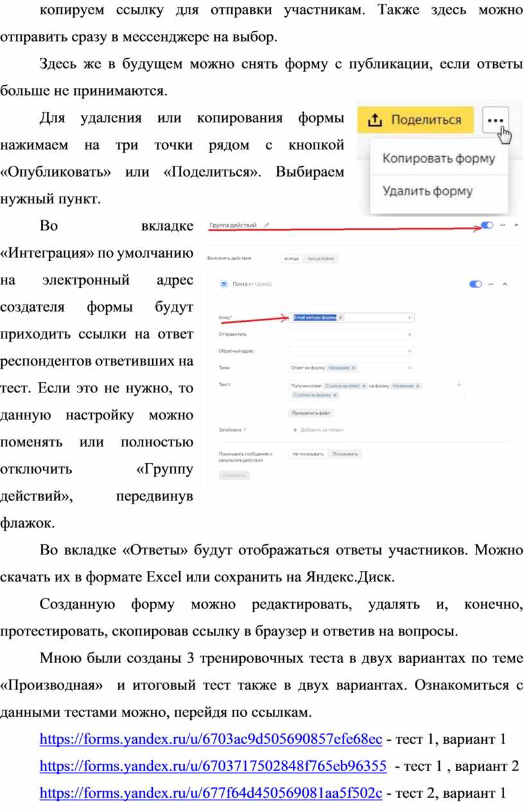
Task: Click the Выполнять действия label
Action: click(229, 258)
